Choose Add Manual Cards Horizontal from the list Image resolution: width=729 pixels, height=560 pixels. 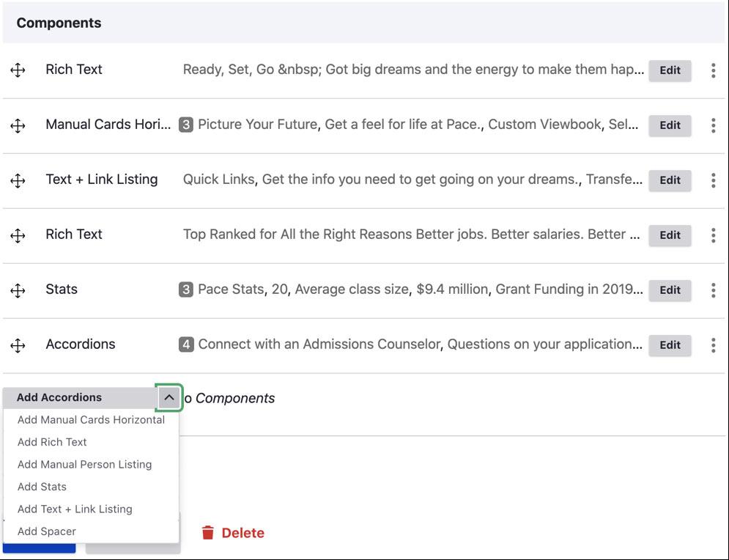pos(91,420)
